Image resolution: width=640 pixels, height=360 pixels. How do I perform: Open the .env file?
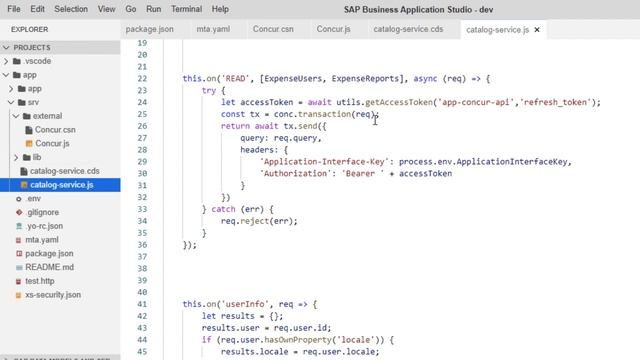pyautogui.click(x=33, y=199)
